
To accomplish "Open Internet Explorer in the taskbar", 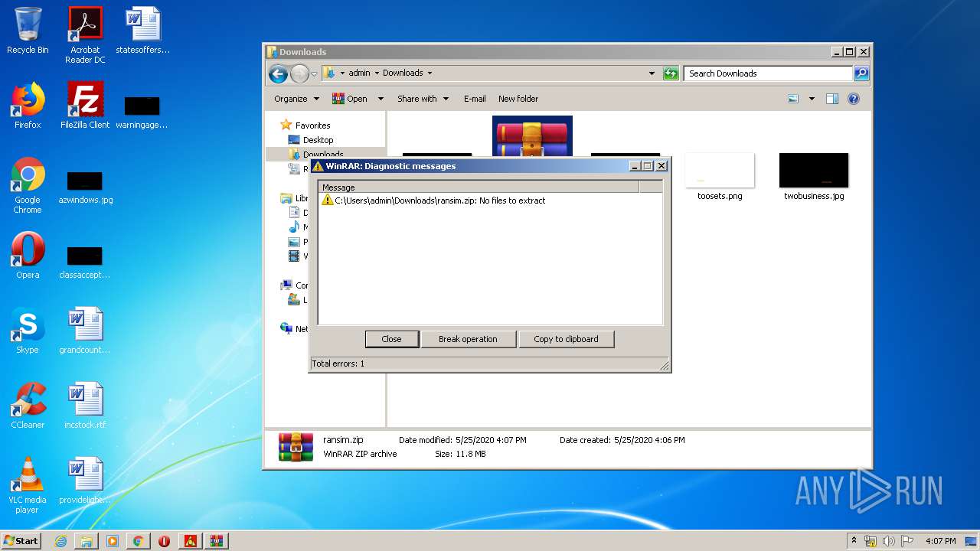I will pyautogui.click(x=60, y=541).
